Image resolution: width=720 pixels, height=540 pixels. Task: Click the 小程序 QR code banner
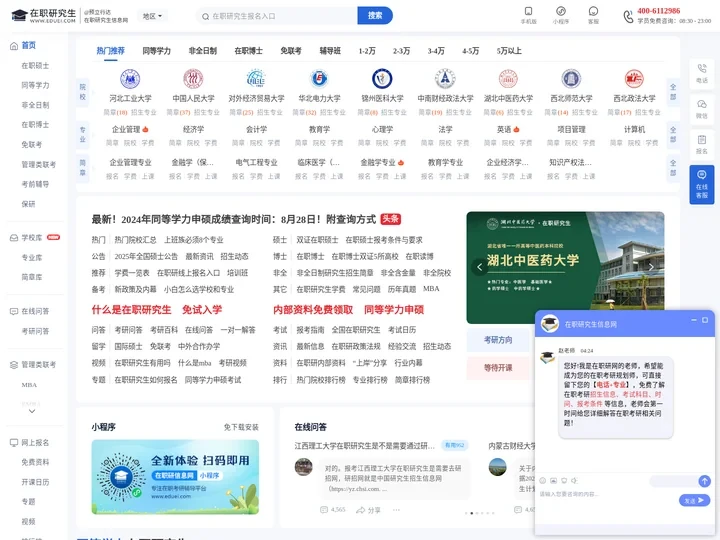(x=175, y=477)
